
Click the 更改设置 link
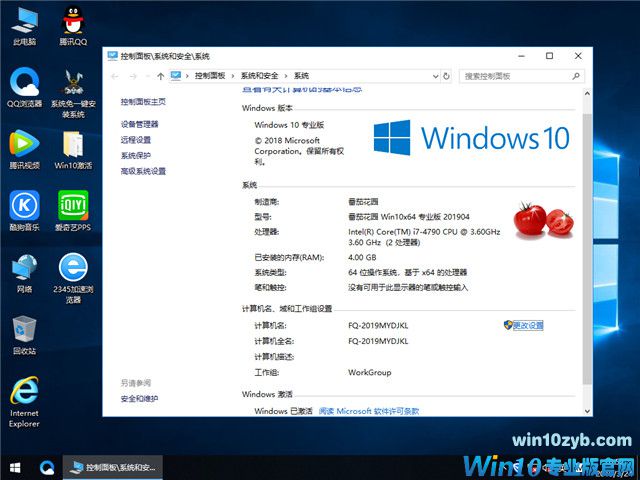(528, 325)
